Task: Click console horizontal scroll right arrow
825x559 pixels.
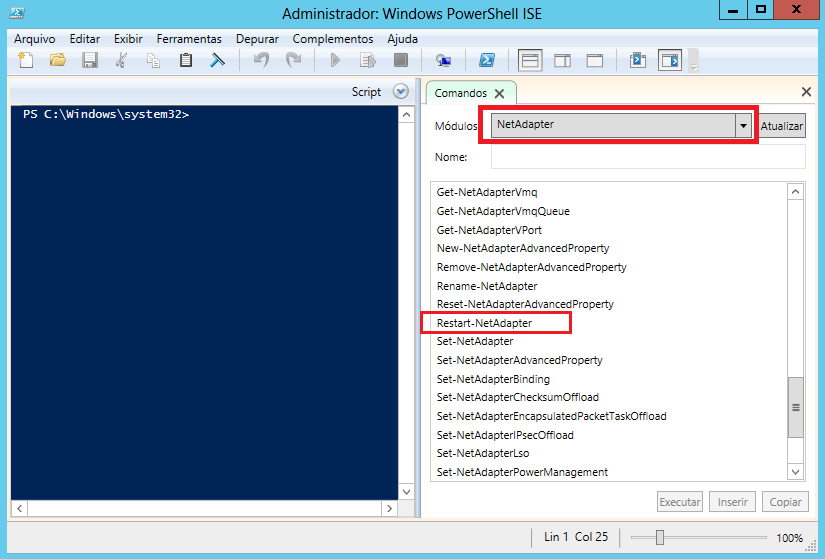Action: 389,508
